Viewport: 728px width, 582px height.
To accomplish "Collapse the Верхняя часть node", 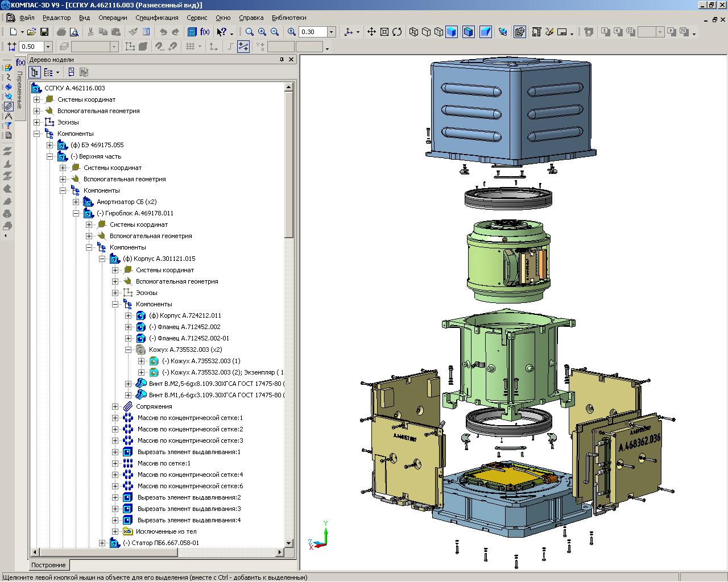I will pyautogui.click(x=50, y=156).
